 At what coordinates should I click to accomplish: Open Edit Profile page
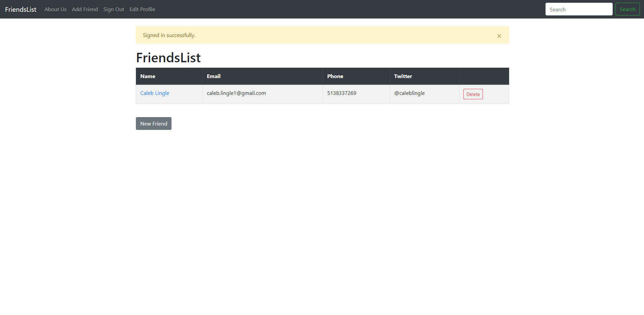(143, 9)
